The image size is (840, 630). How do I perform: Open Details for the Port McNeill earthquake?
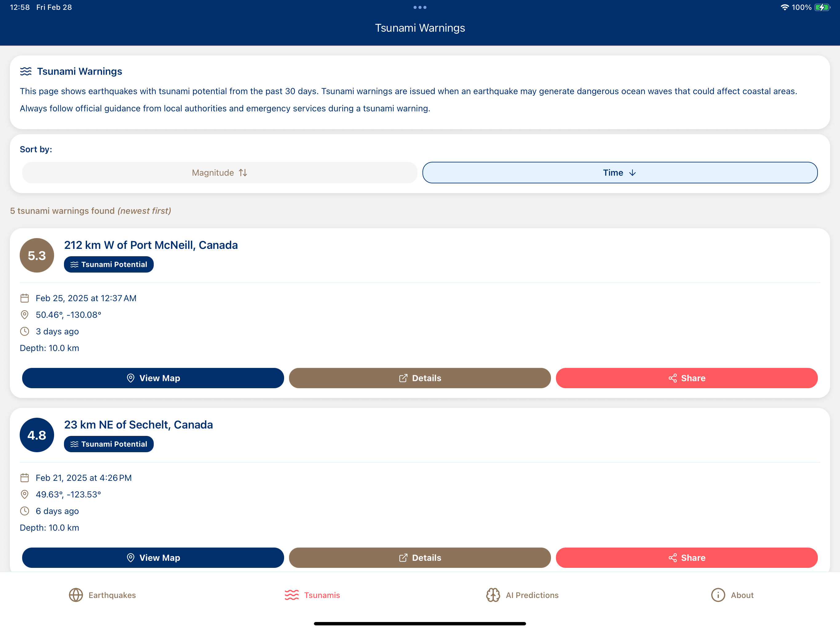pos(420,378)
